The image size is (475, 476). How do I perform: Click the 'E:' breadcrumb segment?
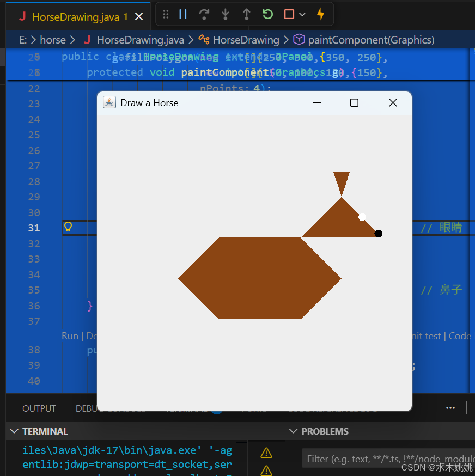[23, 40]
